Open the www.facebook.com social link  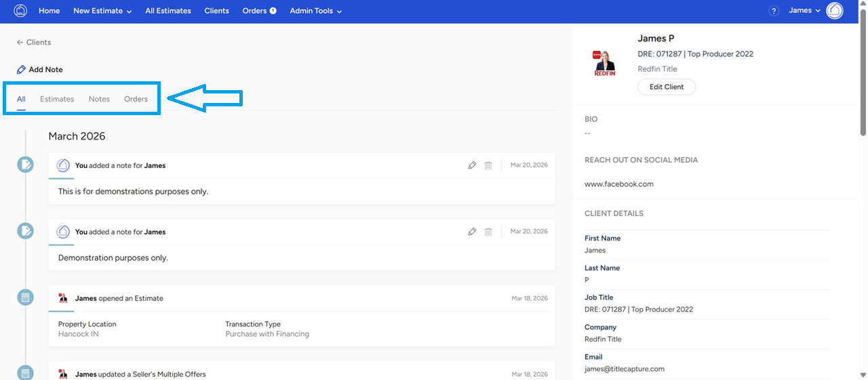click(619, 184)
